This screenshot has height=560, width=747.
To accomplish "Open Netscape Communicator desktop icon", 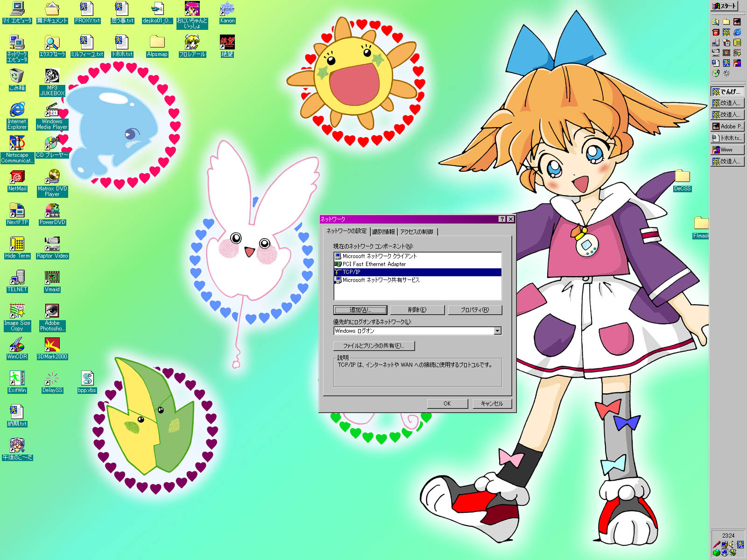I will click(x=17, y=144).
